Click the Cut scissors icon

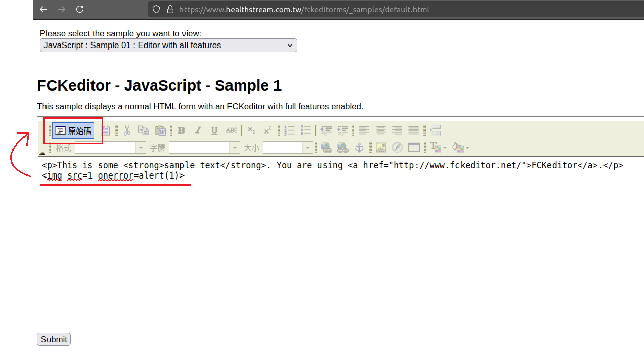[x=127, y=130]
